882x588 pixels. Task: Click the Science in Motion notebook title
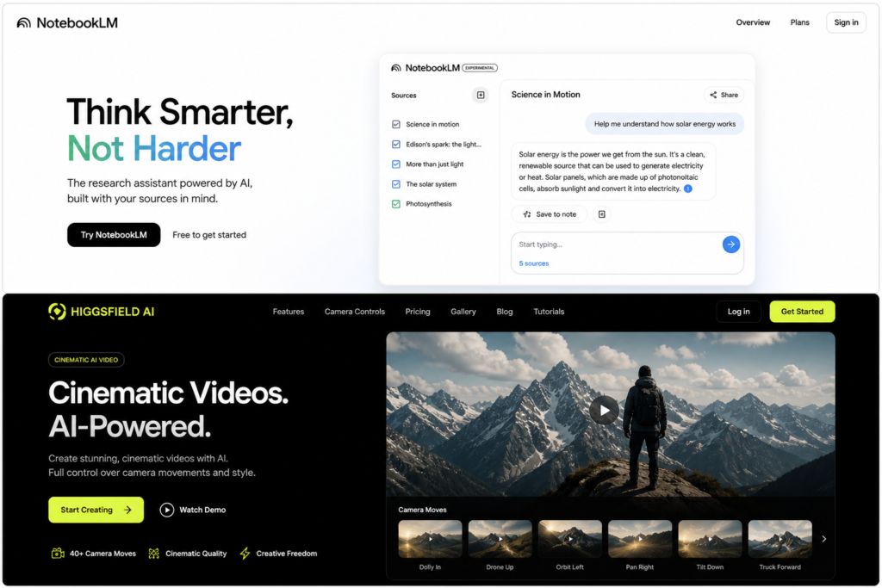545,95
